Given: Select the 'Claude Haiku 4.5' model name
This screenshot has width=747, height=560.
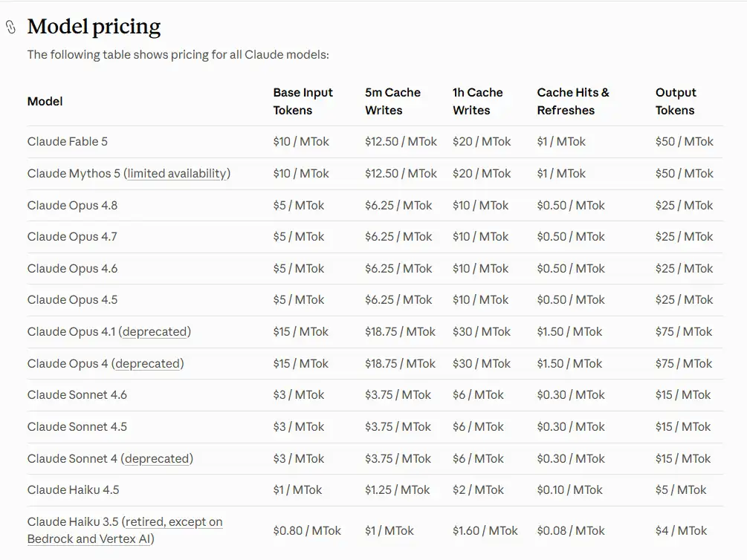Looking at the screenshot, I should point(73,490).
